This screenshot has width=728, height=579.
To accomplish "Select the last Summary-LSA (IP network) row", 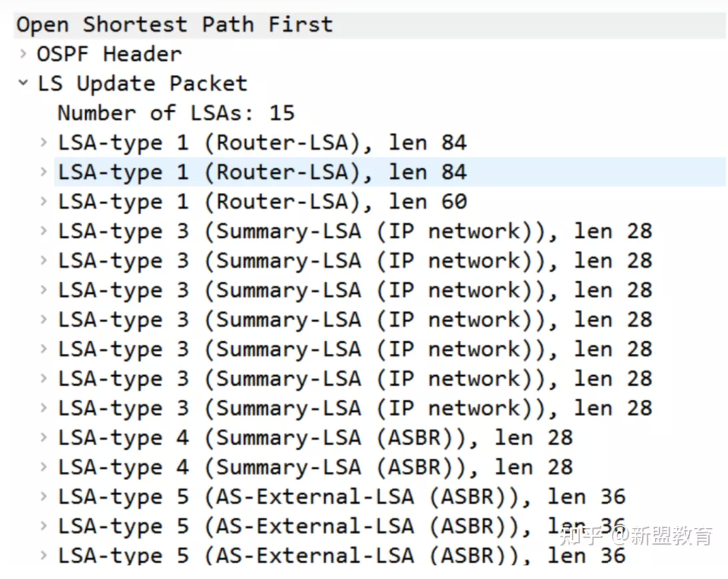I will (x=355, y=408).
